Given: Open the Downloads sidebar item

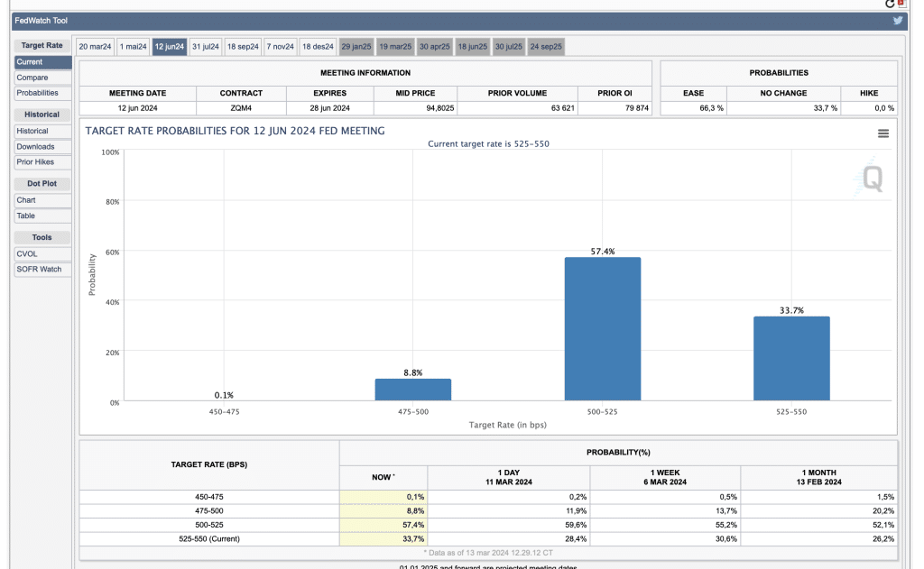Looking at the screenshot, I should click(43, 147).
